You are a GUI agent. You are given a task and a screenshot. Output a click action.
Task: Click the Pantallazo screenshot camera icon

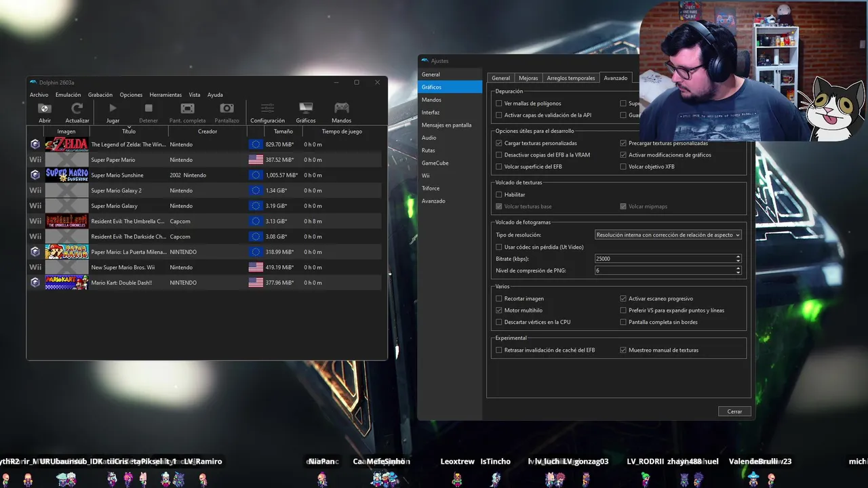point(227,108)
